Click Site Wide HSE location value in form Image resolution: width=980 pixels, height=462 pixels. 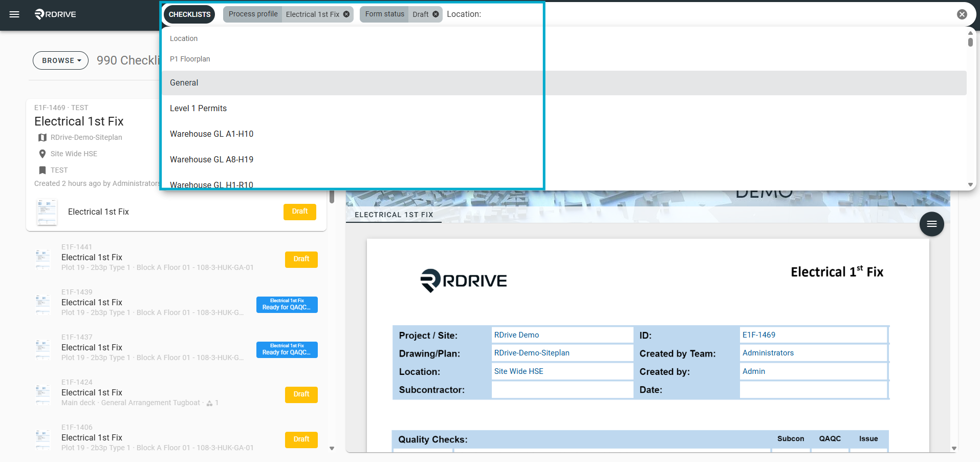pos(518,371)
